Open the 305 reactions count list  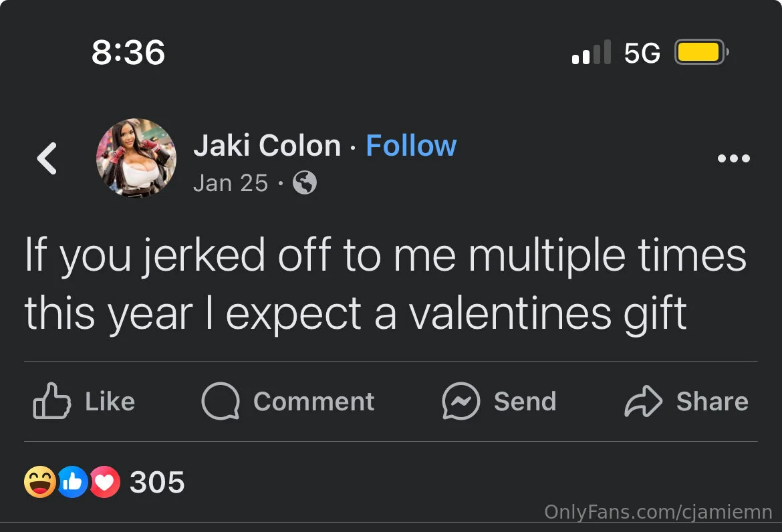pyautogui.click(x=157, y=482)
